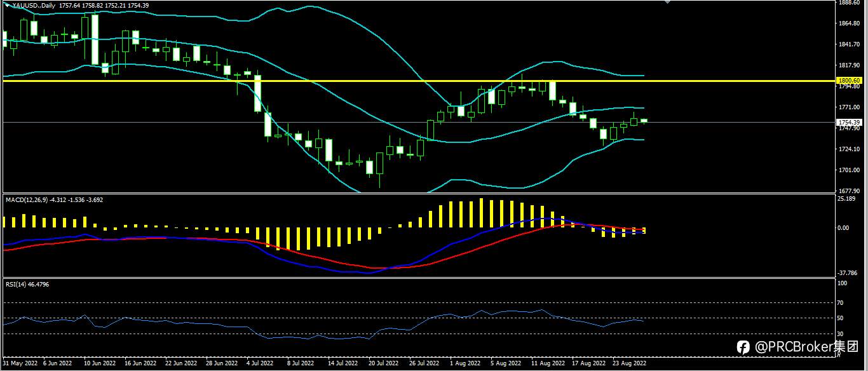The width and height of the screenshot is (868, 371).
Task: Click the RSI scale level 70
Action: pyautogui.click(x=841, y=303)
